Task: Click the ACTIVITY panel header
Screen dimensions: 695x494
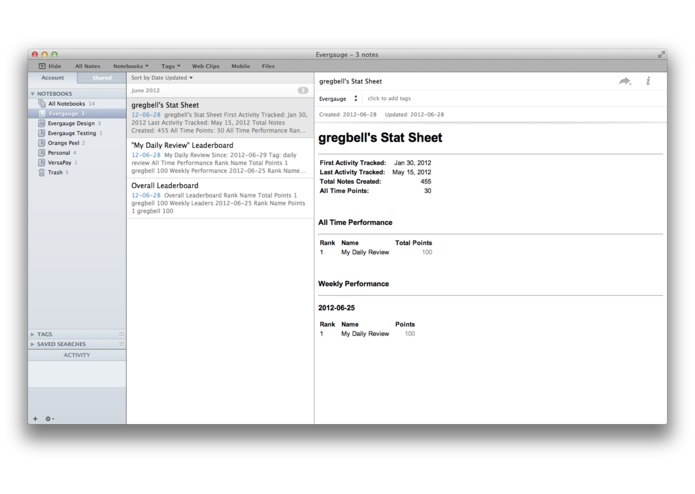Action: tap(77, 355)
